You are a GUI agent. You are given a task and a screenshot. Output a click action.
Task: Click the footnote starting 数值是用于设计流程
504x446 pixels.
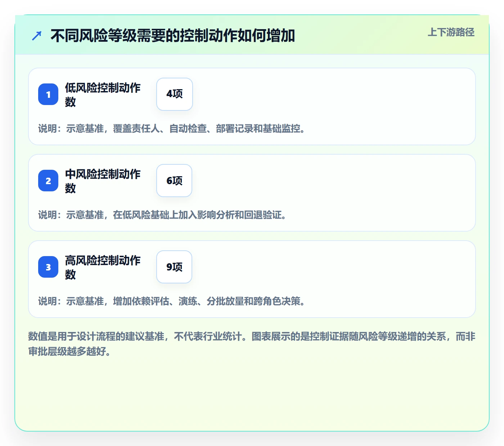252,344
